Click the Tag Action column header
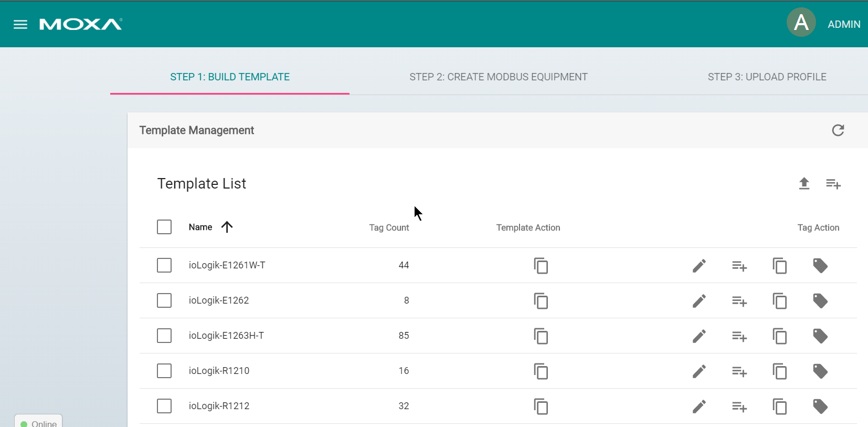 pyautogui.click(x=818, y=227)
